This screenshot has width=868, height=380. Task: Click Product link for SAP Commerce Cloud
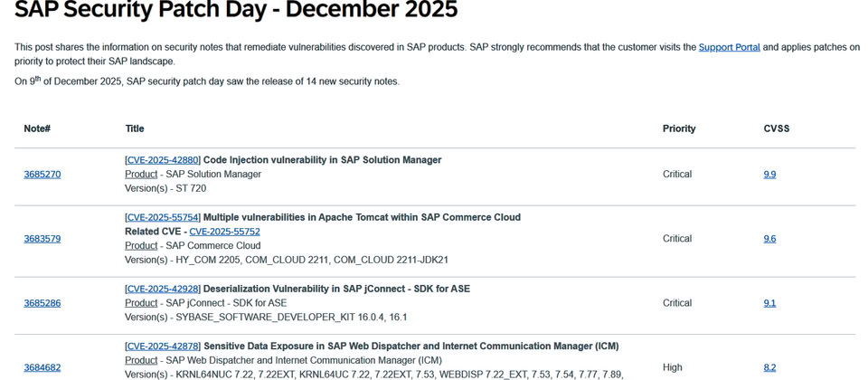tap(141, 246)
